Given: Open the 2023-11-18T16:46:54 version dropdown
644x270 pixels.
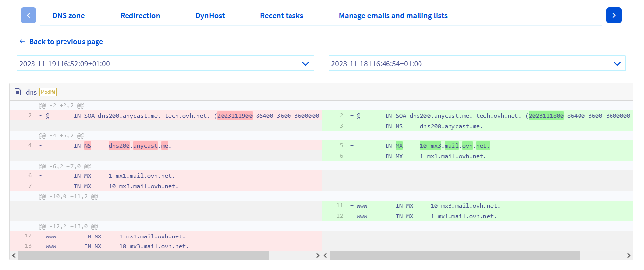Looking at the screenshot, I should (477, 63).
